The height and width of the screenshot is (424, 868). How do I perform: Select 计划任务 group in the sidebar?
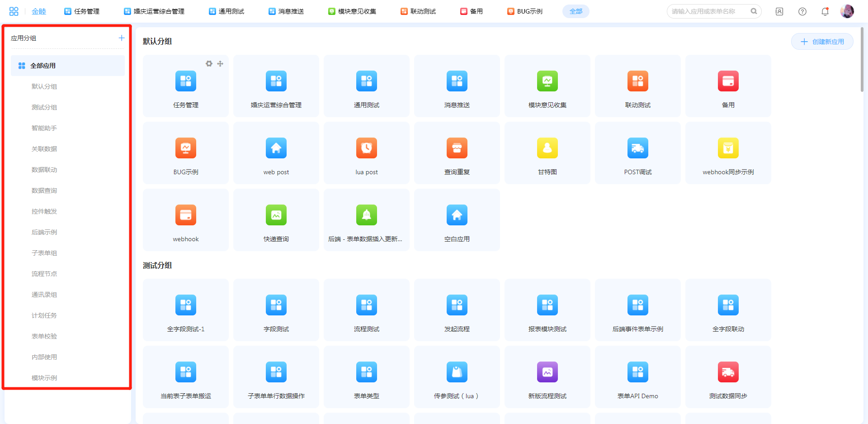(x=44, y=315)
